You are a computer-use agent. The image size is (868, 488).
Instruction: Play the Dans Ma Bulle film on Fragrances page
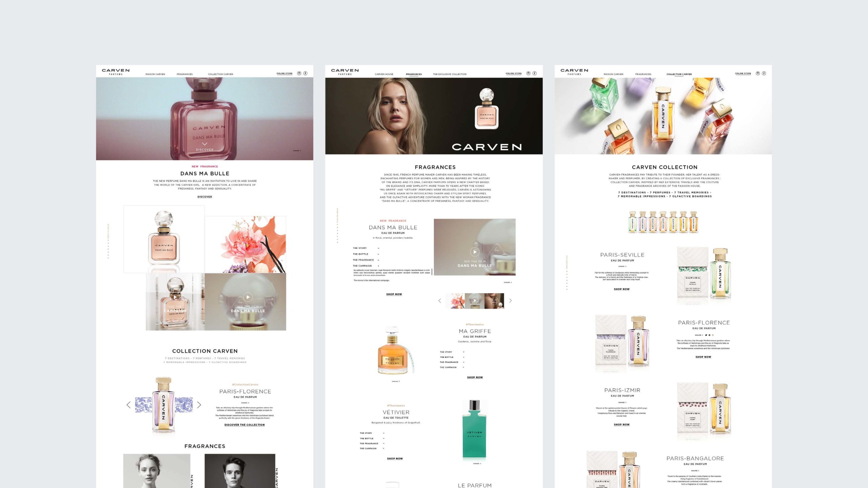pos(475,252)
